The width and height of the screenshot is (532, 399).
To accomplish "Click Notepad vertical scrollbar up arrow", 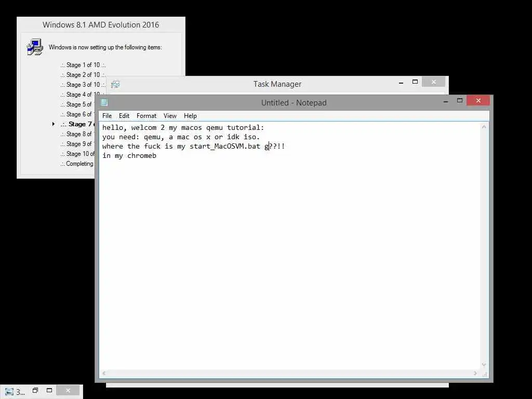I will tap(484, 127).
